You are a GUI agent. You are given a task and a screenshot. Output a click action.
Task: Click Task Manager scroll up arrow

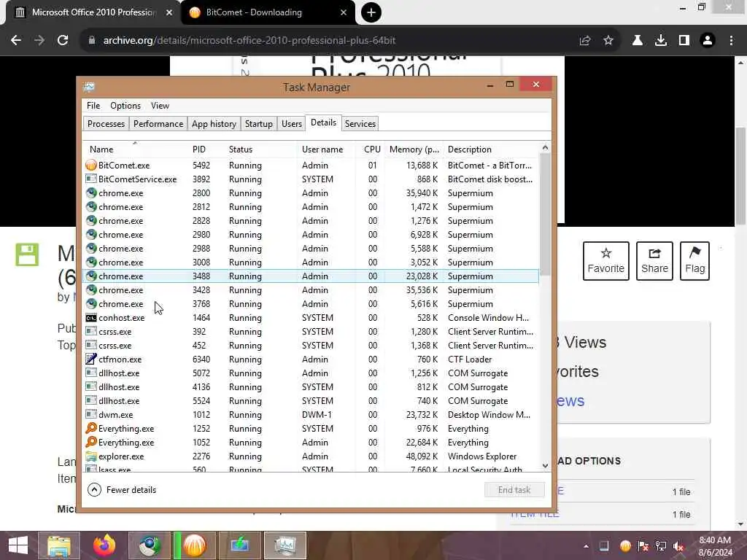pyautogui.click(x=545, y=147)
